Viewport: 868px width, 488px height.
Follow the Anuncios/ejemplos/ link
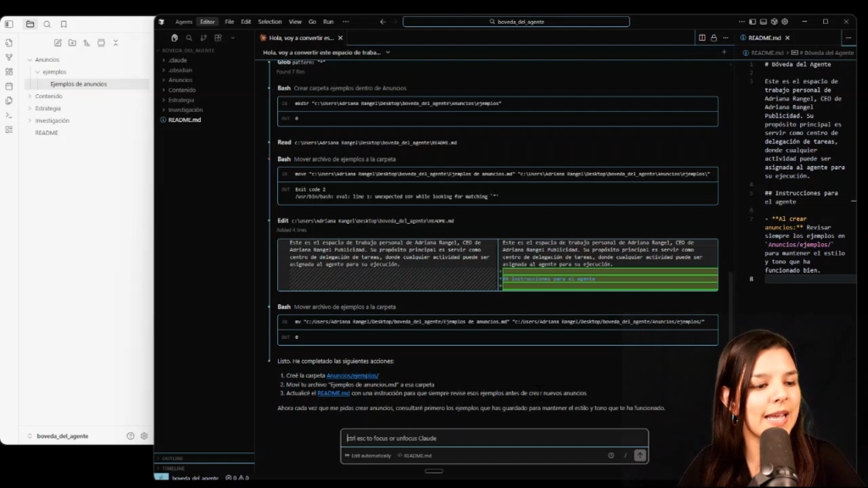(x=352, y=375)
